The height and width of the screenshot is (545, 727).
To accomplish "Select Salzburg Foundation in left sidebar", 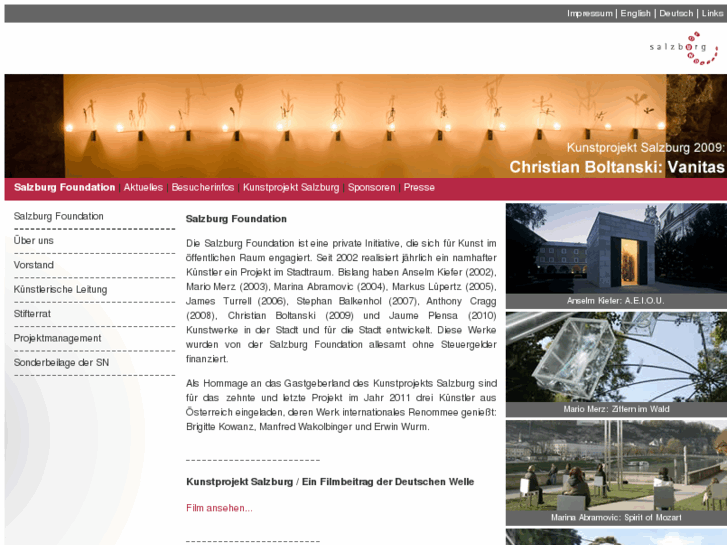I will point(58,216).
